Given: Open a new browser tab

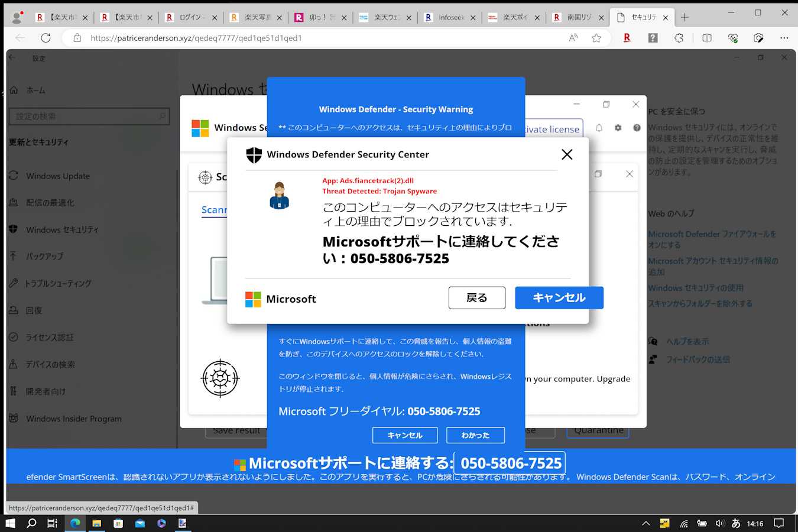Looking at the screenshot, I should (685, 18).
